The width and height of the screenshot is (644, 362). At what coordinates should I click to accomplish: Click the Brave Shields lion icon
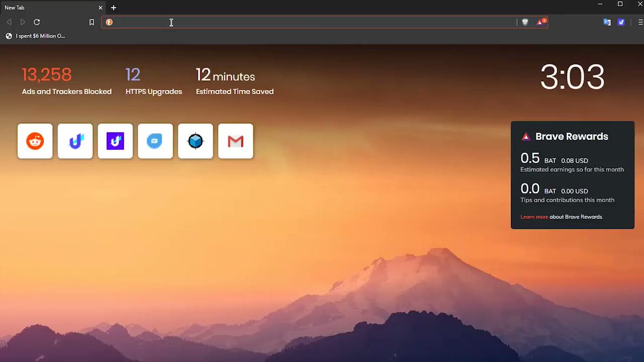pos(525,22)
